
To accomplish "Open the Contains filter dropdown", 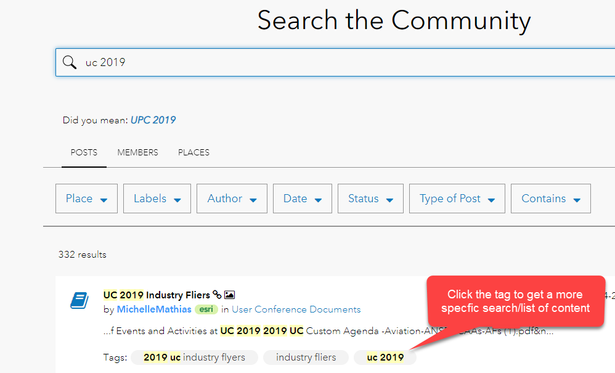I will pyautogui.click(x=551, y=198).
